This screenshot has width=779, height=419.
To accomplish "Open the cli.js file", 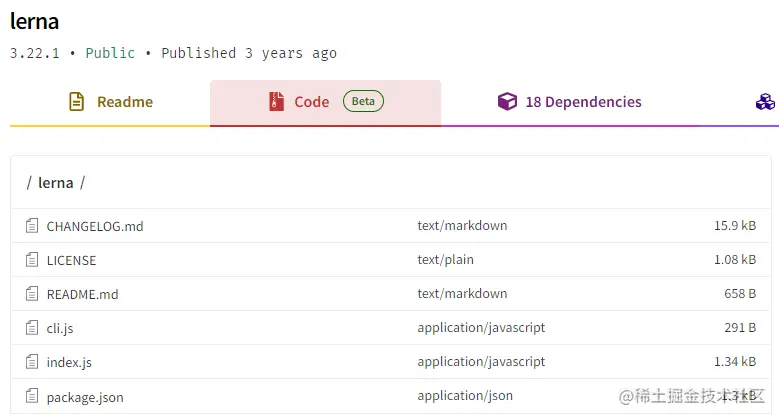I will coord(60,329).
